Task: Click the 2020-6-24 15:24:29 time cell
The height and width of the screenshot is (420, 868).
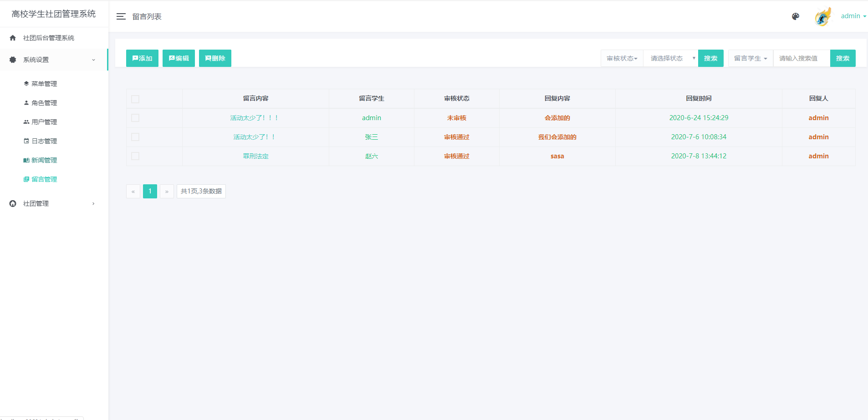Action: click(x=699, y=118)
